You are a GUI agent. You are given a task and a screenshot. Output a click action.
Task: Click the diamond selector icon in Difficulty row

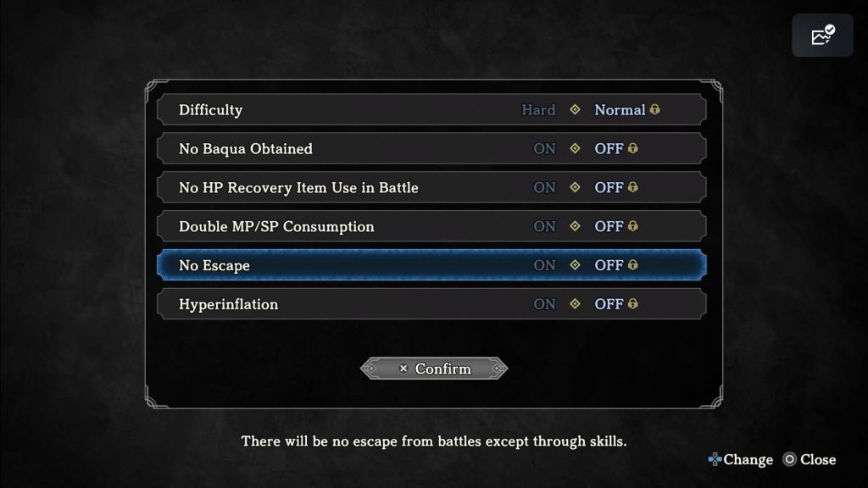(575, 110)
